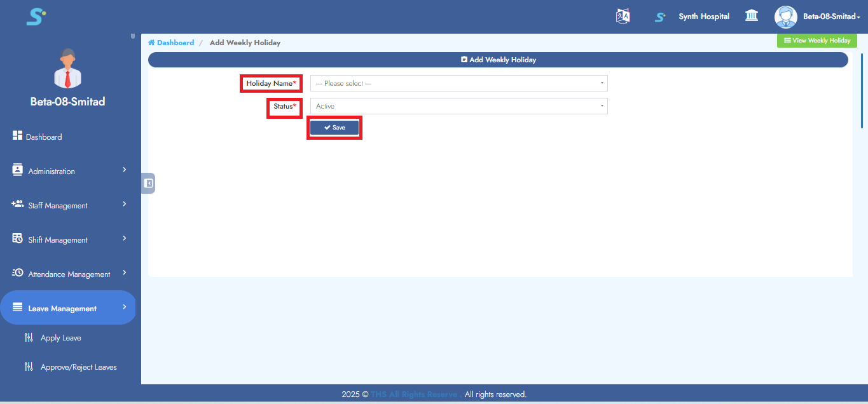The image size is (868, 404).
Task: Click the language translate icon in header
Action: point(623,17)
